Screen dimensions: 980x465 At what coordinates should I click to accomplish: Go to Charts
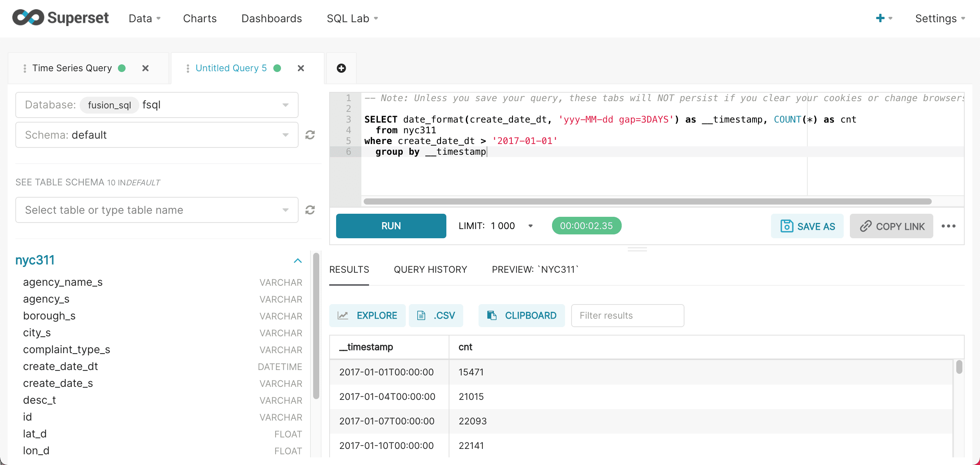200,18
